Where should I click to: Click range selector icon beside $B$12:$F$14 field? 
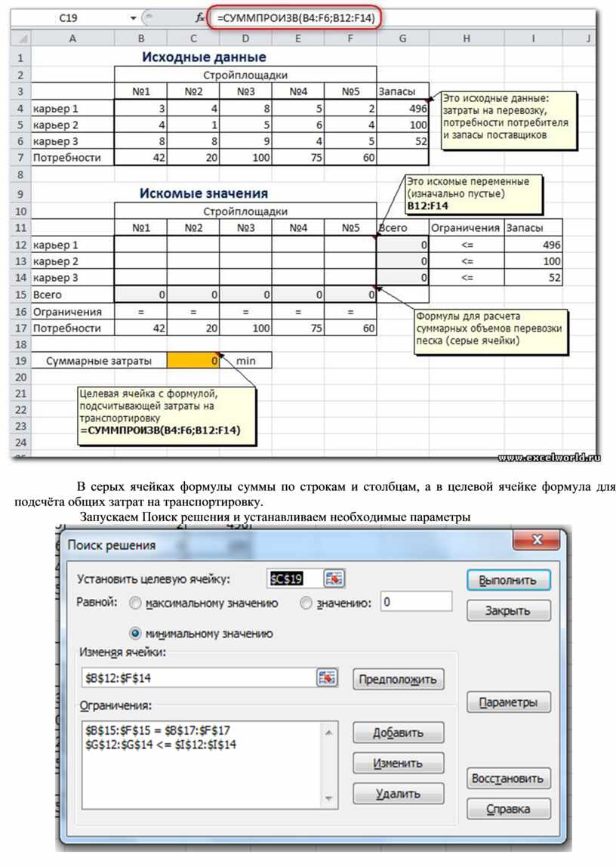point(327,678)
